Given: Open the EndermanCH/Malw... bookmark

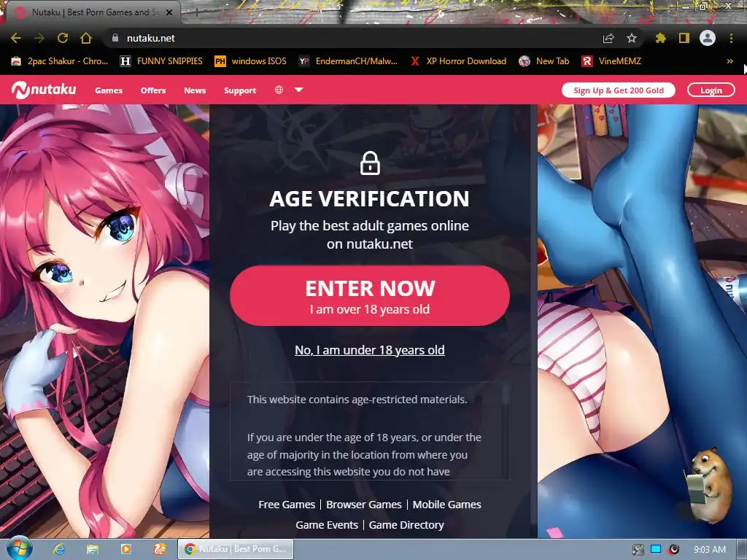Looking at the screenshot, I should 348,61.
